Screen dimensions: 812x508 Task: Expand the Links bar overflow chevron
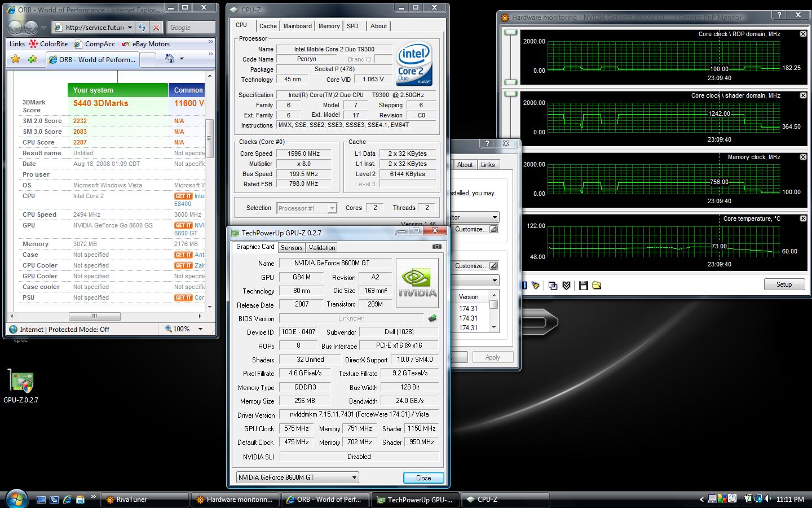[x=211, y=42]
